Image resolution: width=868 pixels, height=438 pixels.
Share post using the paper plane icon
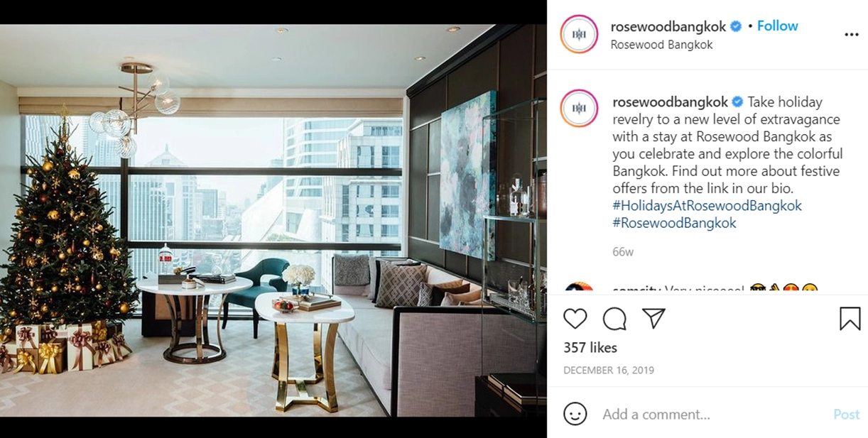pyautogui.click(x=653, y=319)
